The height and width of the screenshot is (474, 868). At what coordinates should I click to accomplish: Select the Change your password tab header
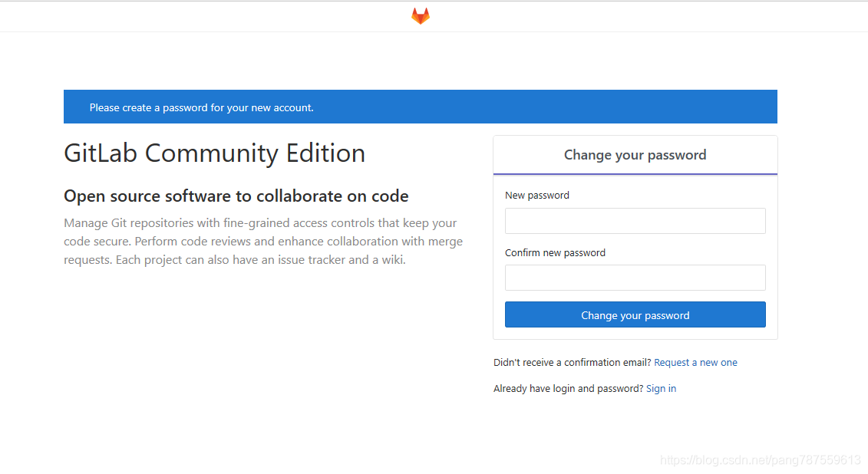pyautogui.click(x=635, y=155)
